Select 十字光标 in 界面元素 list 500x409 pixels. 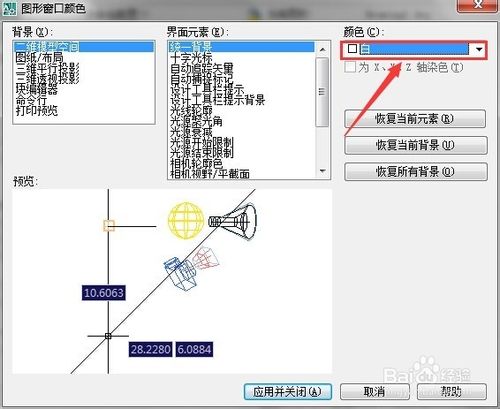242,58
